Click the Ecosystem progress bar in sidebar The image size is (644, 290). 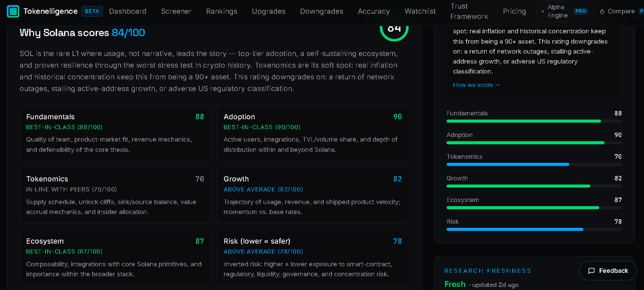coord(534,207)
